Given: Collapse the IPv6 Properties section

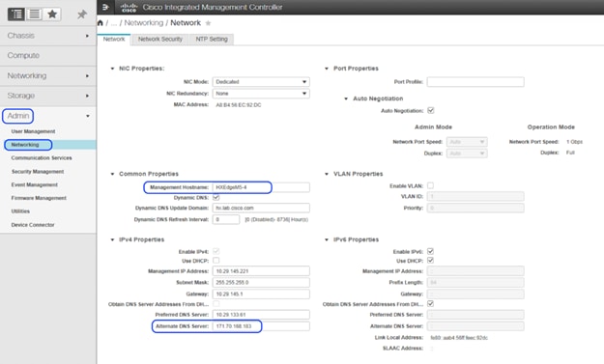Looking at the screenshot, I should coord(327,239).
